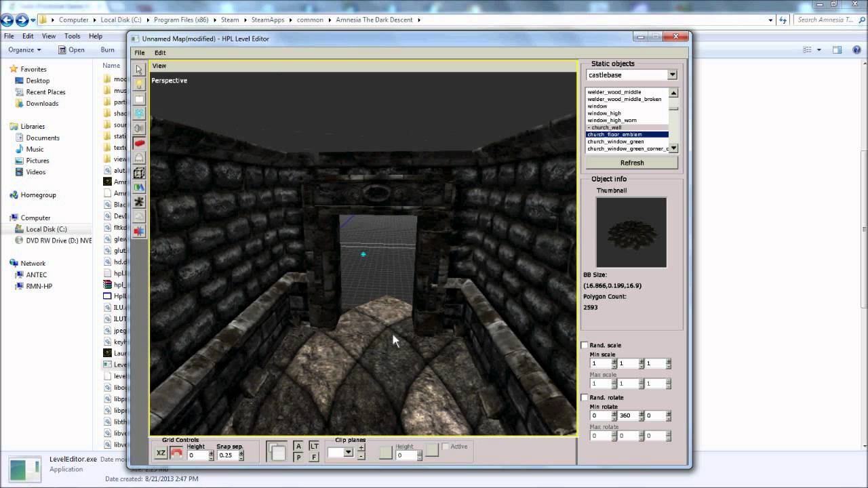The image size is (868, 488).
Task: Click the LT view button
Action: (x=314, y=446)
